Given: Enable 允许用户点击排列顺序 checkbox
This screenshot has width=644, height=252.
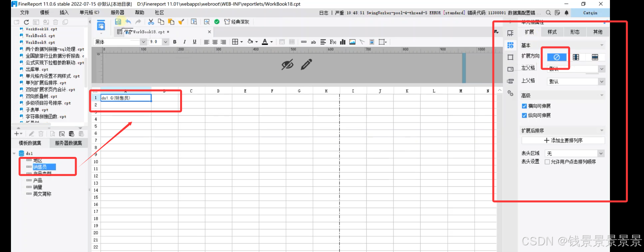Looking at the screenshot, I should point(547,162).
